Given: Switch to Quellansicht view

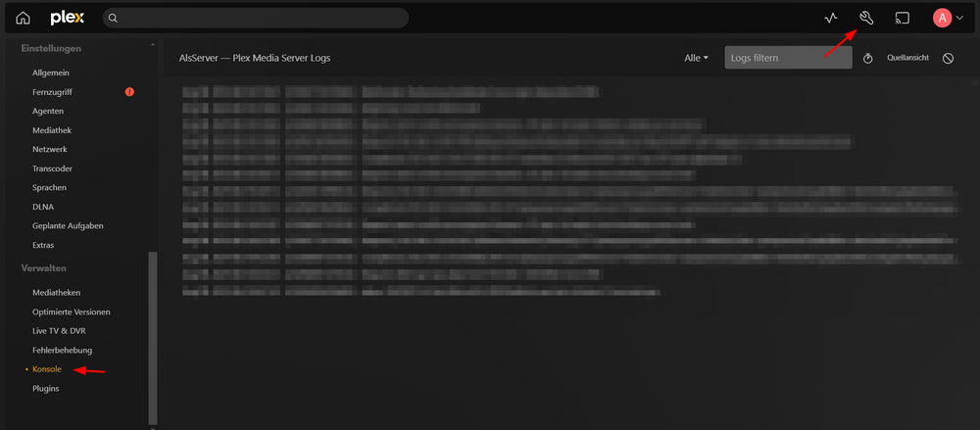Looking at the screenshot, I should click(x=907, y=58).
